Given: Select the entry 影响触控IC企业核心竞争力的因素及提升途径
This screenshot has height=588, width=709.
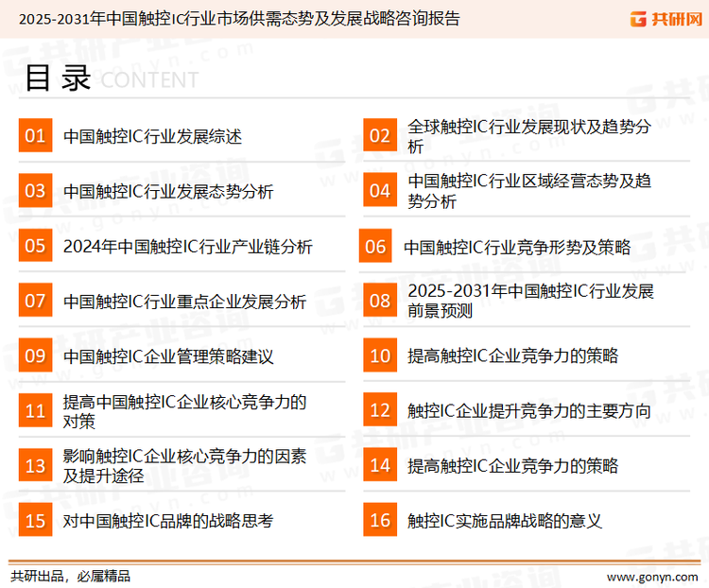Looking at the screenshot, I should pyautogui.click(x=184, y=466).
